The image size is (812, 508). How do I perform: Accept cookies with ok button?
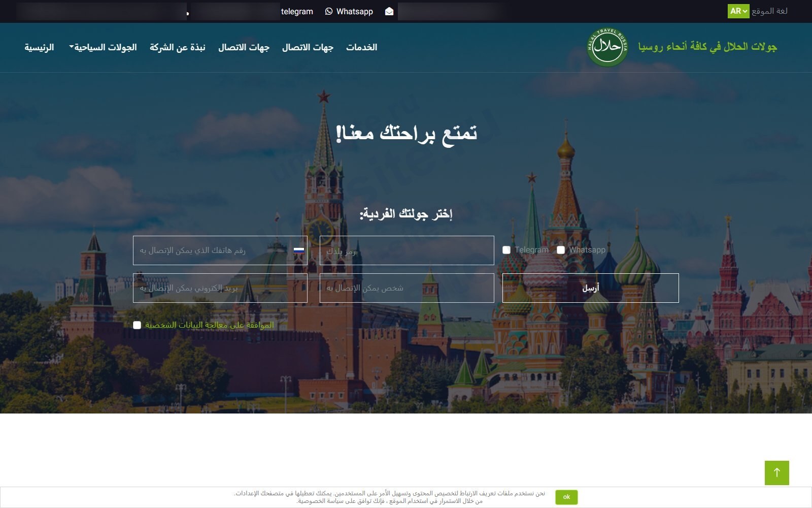[566, 497]
